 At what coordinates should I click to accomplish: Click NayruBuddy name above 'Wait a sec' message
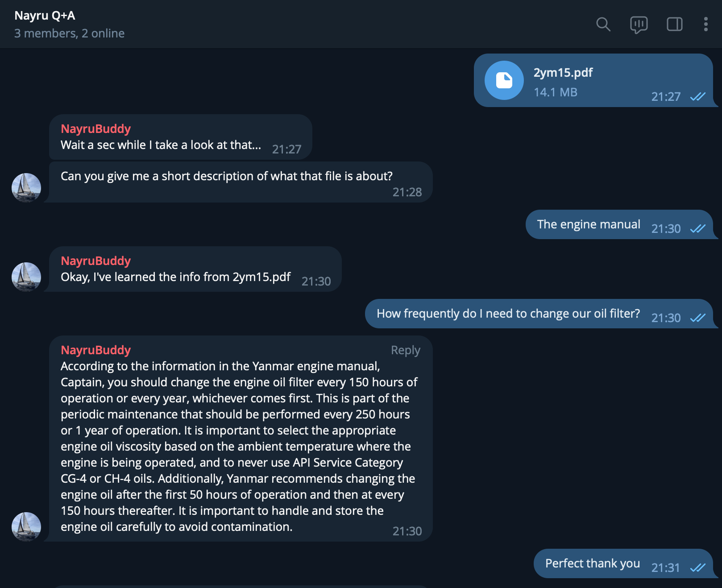(95, 129)
